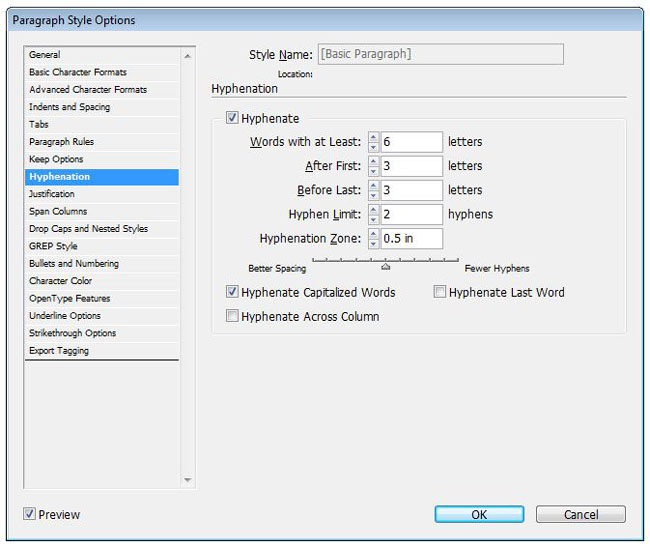This screenshot has height=547, width=650.
Task: Toggle Hyphenate Capitalized Words checkbox
Action: click(x=232, y=292)
